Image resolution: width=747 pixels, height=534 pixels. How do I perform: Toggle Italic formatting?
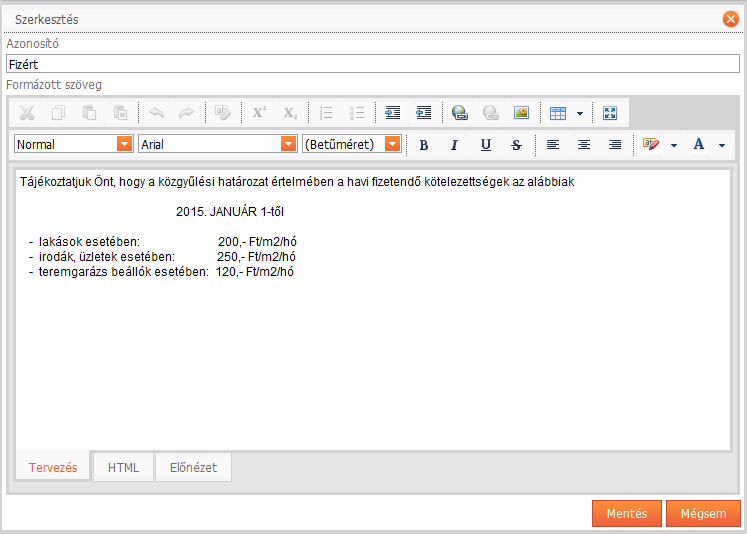pos(454,145)
